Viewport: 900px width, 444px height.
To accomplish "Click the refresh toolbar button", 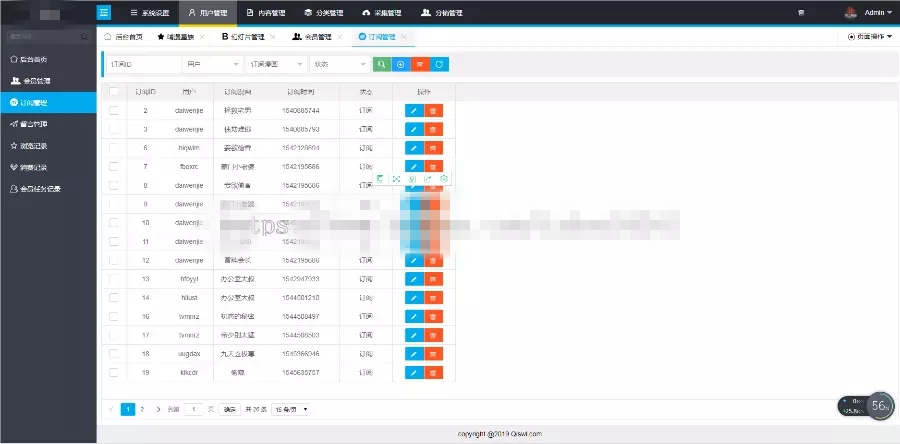I will pos(439,64).
